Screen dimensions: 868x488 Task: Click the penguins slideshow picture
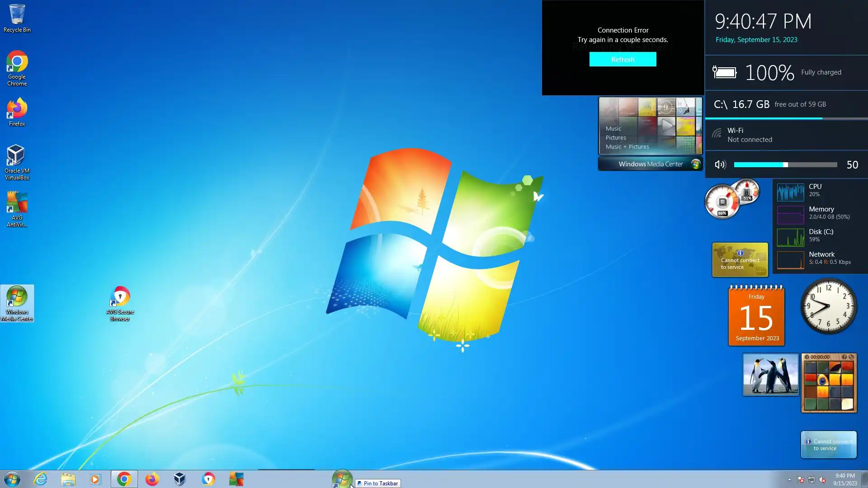(770, 375)
